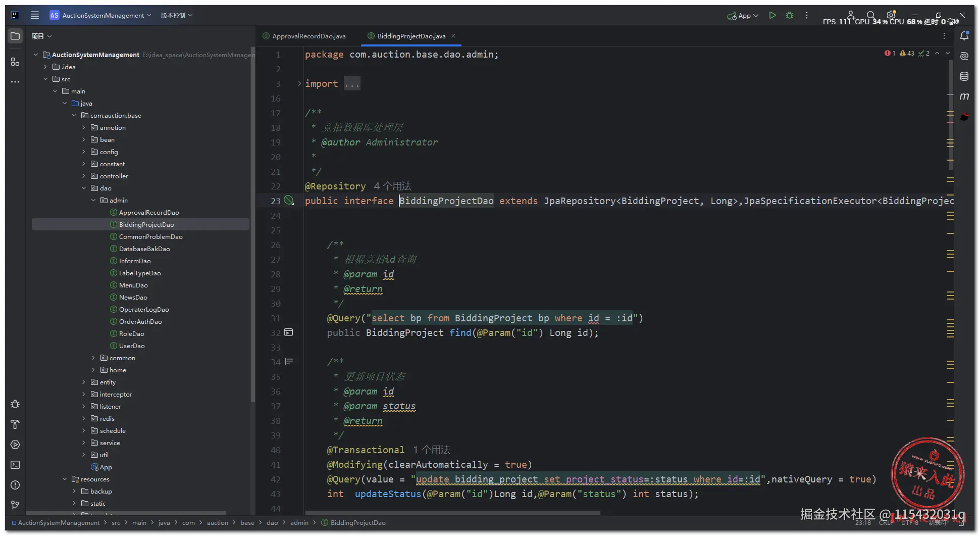Open IDE settings gear
The image size is (980, 536).
point(891,15)
